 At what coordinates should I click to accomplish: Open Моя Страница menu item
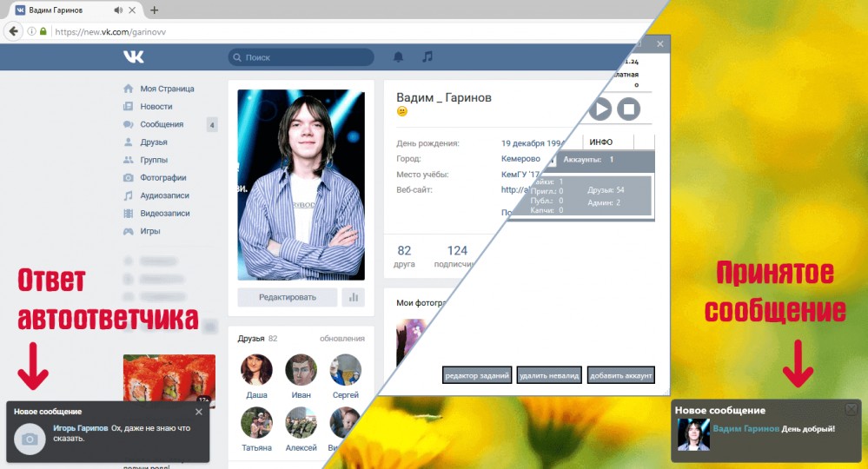[167, 89]
